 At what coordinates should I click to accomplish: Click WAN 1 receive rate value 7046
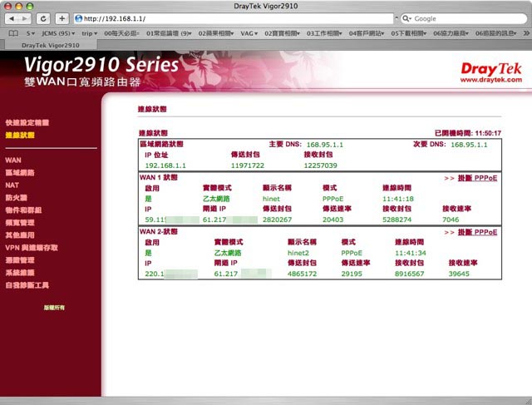point(451,220)
